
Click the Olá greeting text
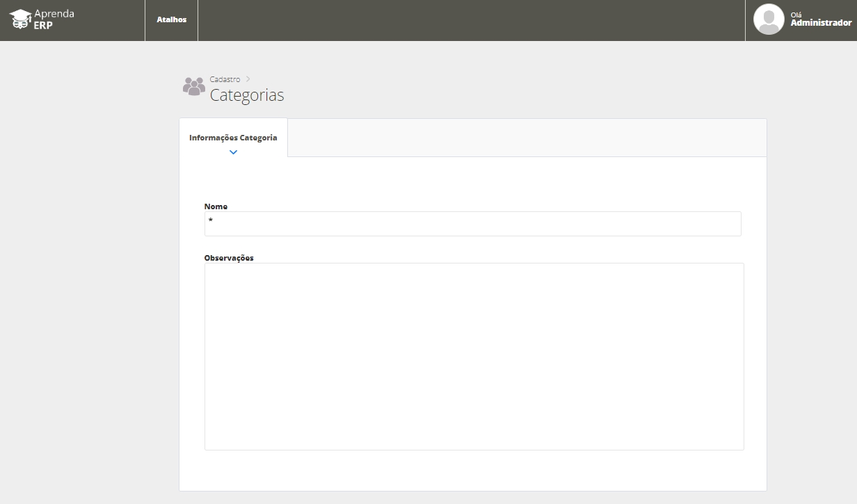(x=796, y=15)
